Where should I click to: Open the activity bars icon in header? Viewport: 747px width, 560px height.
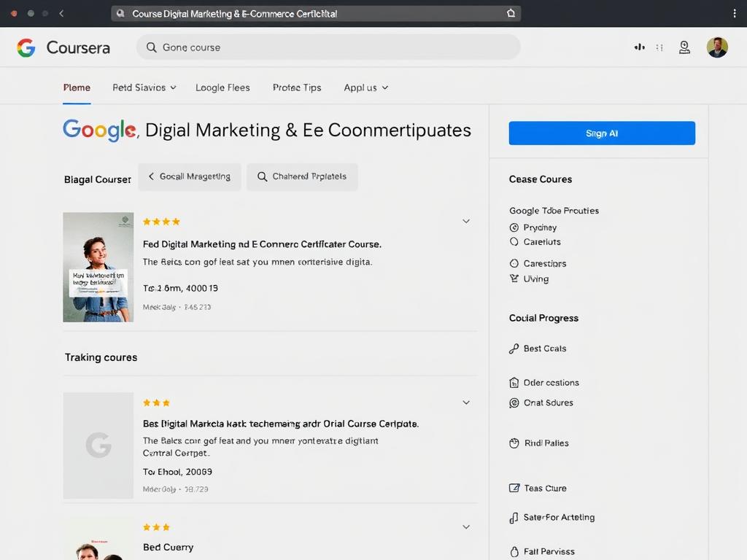tap(639, 47)
